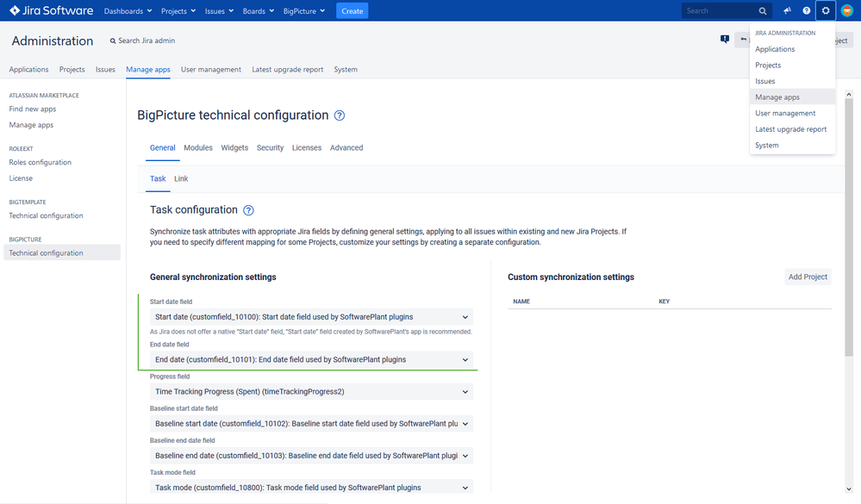
Task: Select the General configuration tab
Action: [x=163, y=147]
